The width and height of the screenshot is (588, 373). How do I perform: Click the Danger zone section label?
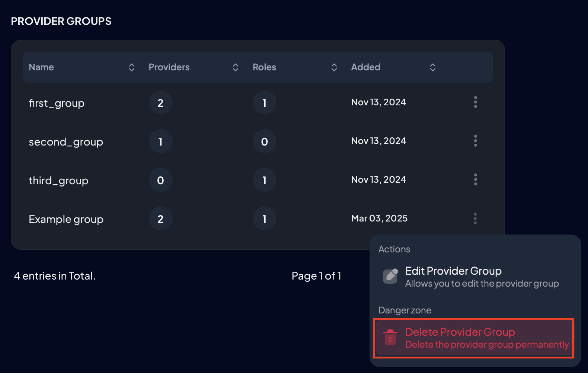pyautogui.click(x=405, y=310)
